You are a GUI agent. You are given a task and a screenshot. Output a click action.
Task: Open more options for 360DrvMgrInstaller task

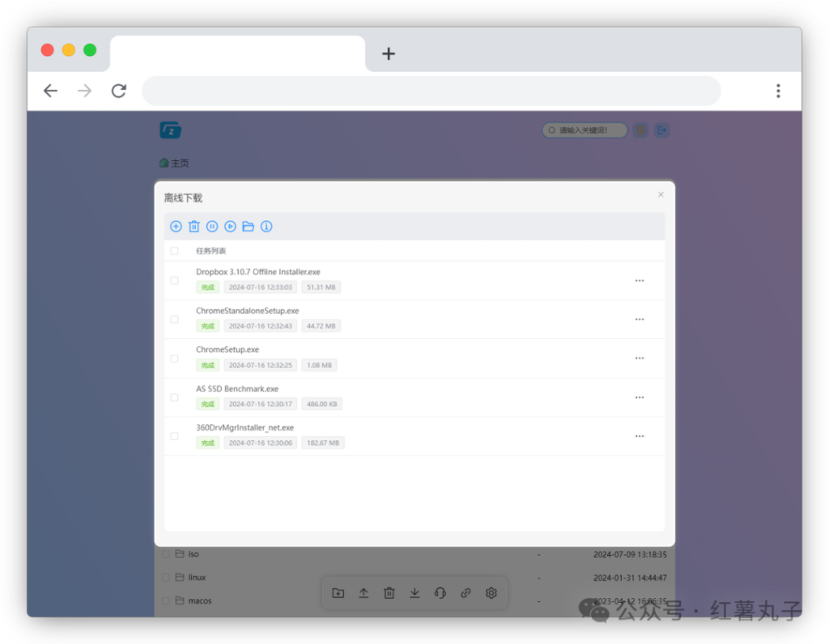click(x=640, y=435)
